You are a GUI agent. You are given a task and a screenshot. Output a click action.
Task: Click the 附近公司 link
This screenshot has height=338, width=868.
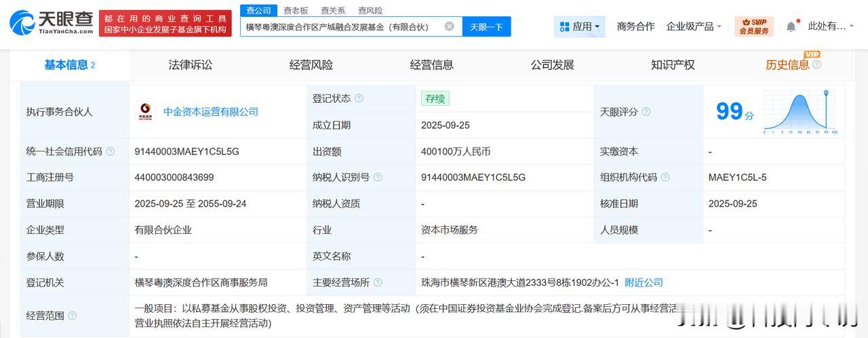(x=644, y=282)
